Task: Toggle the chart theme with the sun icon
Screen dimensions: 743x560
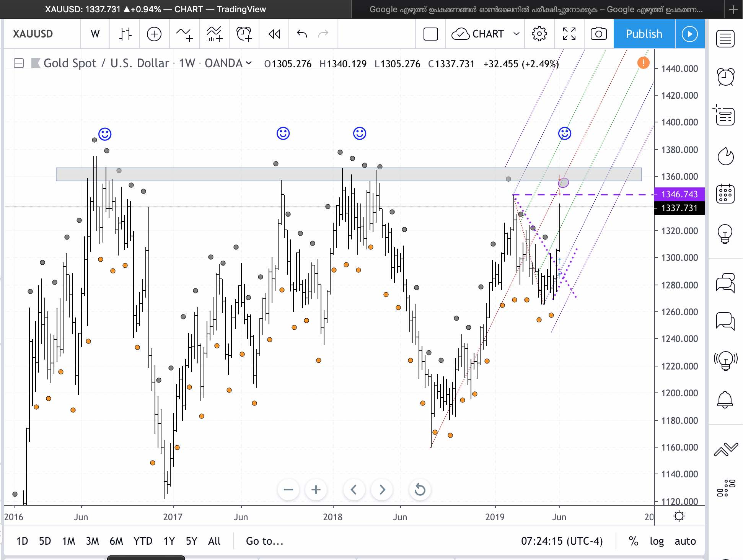Action: (679, 516)
